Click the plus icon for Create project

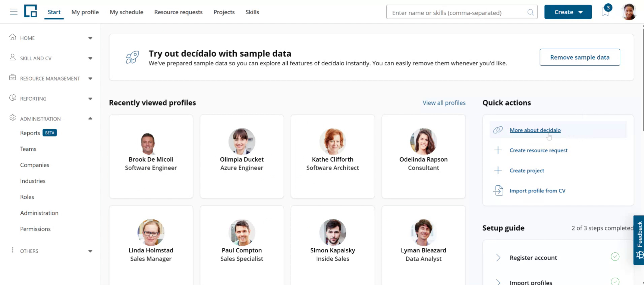click(x=498, y=170)
